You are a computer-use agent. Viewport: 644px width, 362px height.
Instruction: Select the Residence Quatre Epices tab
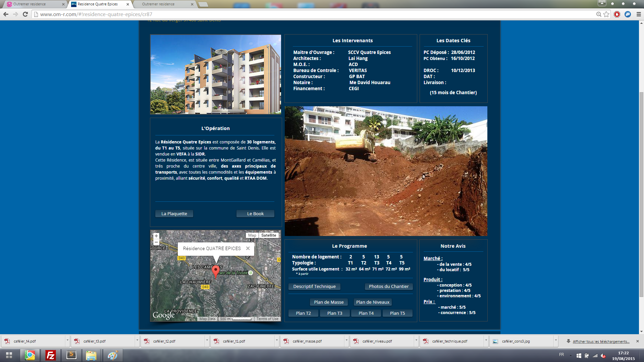point(99,4)
